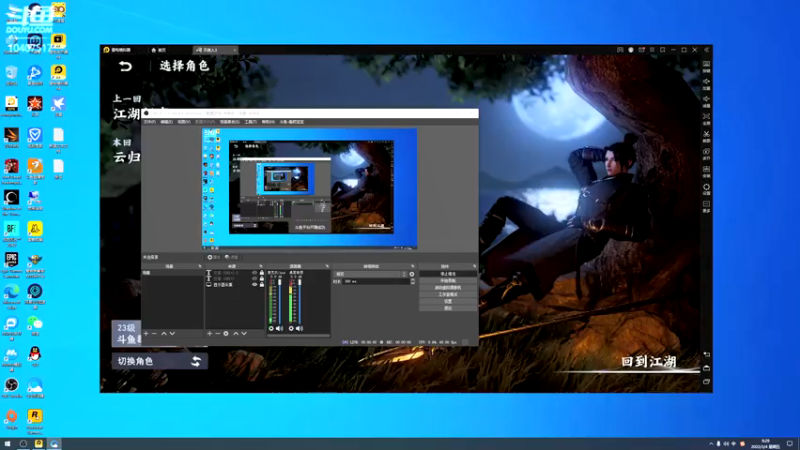
Task: Open the emulator More sidebar icon
Action: (706, 206)
